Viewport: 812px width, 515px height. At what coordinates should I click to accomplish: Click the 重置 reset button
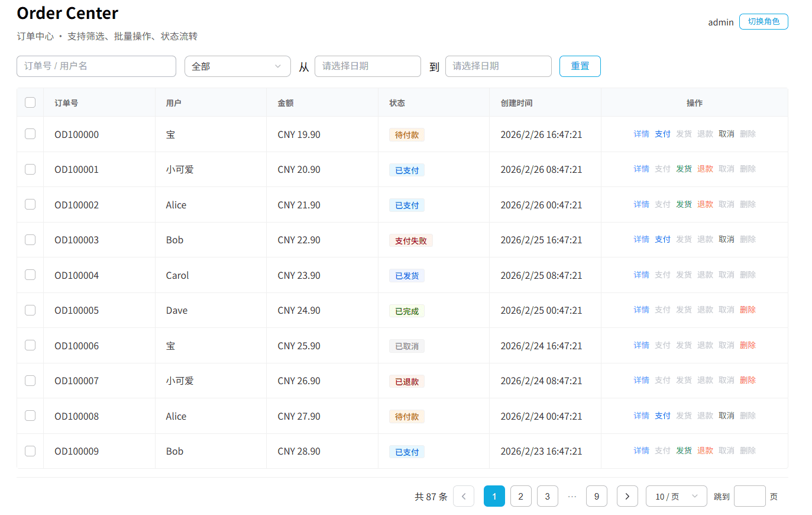point(580,66)
